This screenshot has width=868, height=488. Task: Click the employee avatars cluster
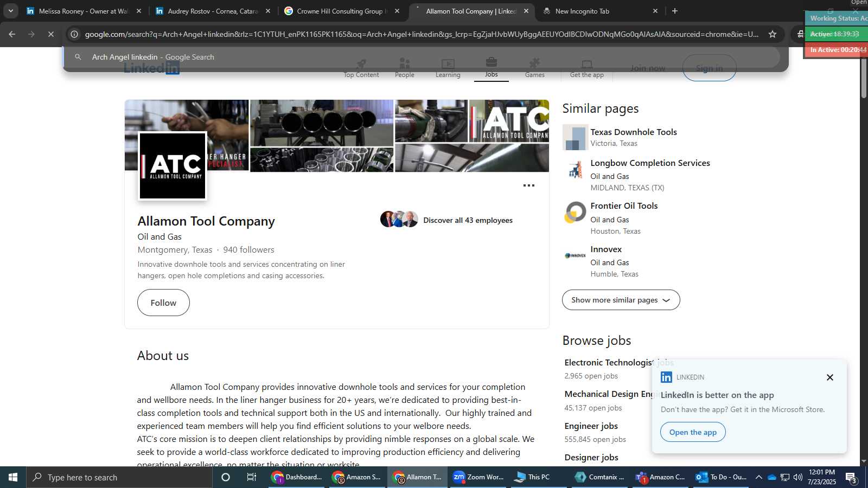399,219
